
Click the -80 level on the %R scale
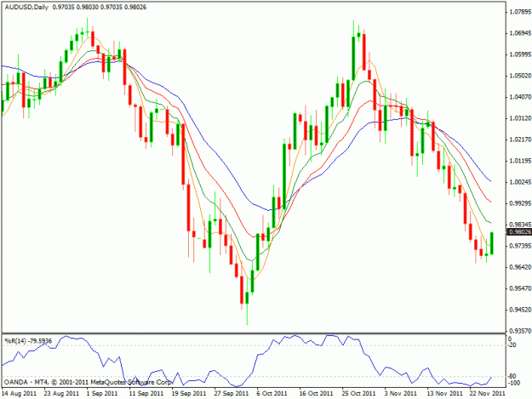(512, 377)
